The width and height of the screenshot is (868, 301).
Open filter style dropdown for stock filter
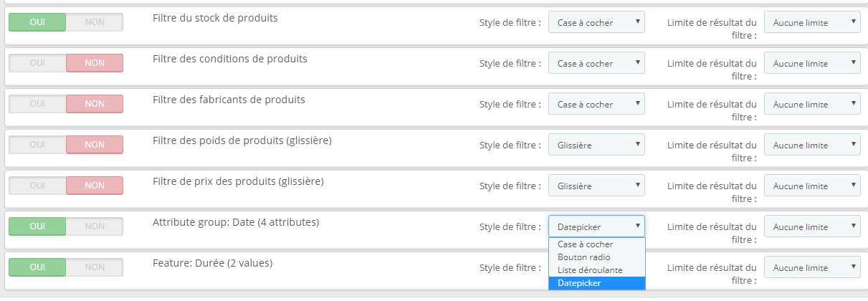596,22
